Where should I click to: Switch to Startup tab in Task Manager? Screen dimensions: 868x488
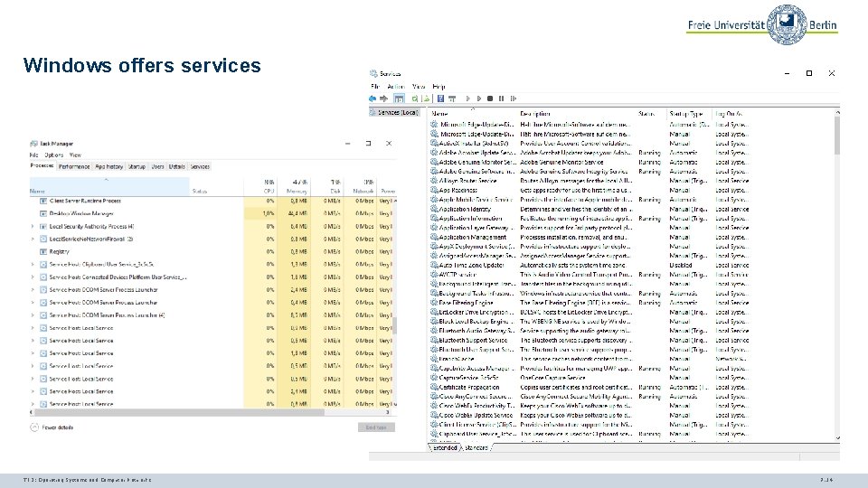tap(137, 166)
